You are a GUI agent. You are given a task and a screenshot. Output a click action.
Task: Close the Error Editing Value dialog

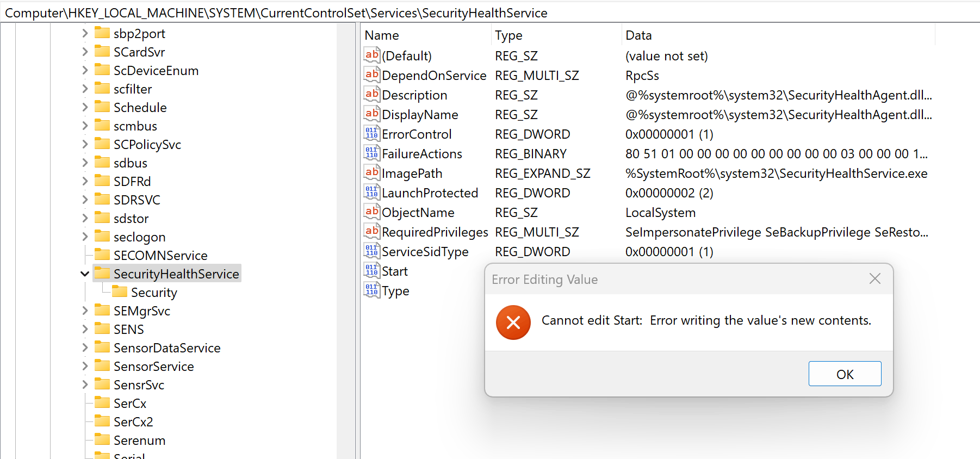click(874, 279)
